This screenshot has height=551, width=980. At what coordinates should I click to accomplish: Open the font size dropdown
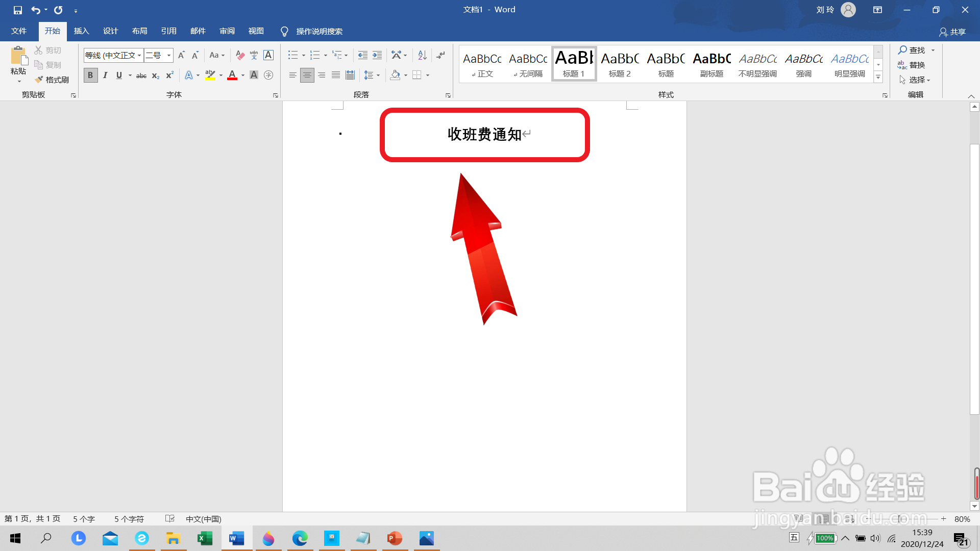[168, 55]
